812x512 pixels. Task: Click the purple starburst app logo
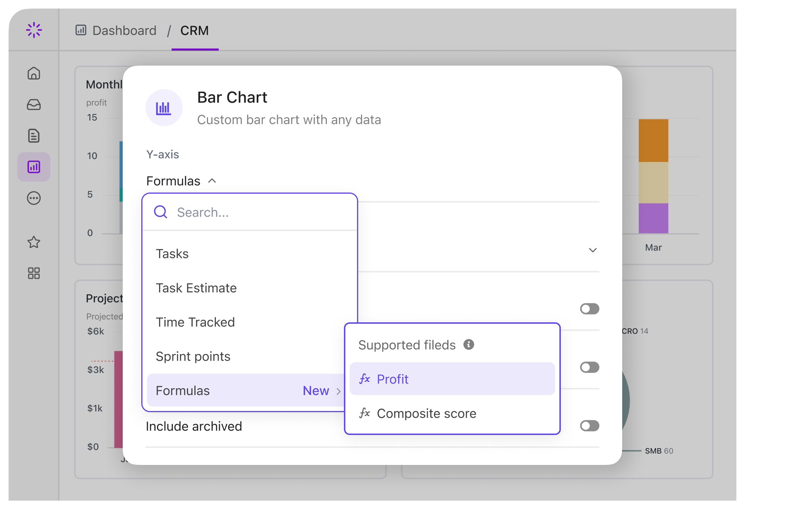pyautogui.click(x=34, y=30)
